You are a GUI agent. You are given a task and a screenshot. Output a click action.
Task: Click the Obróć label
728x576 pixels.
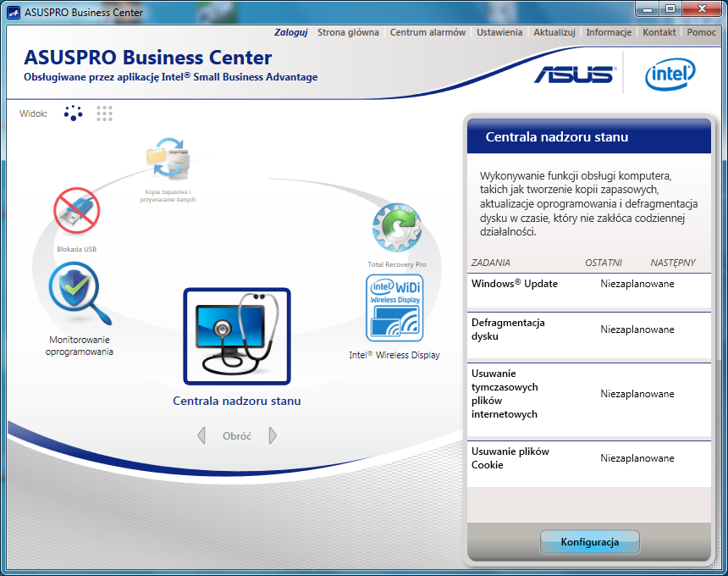point(237,435)
